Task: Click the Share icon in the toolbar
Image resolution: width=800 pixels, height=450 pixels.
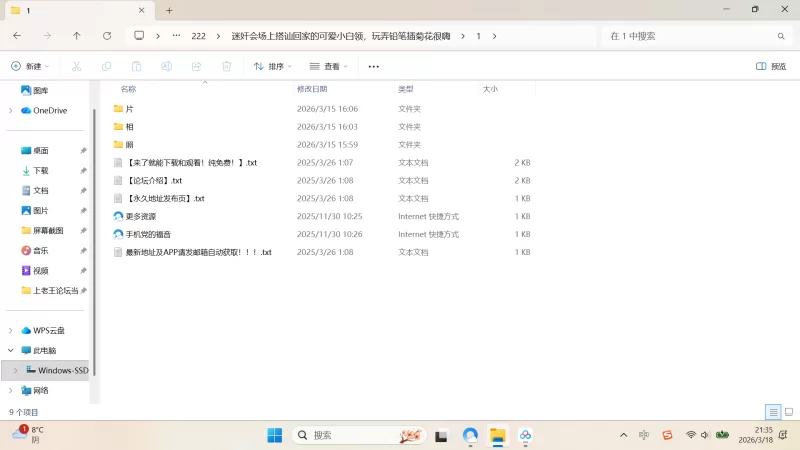Action: click(x=196, y=66)
